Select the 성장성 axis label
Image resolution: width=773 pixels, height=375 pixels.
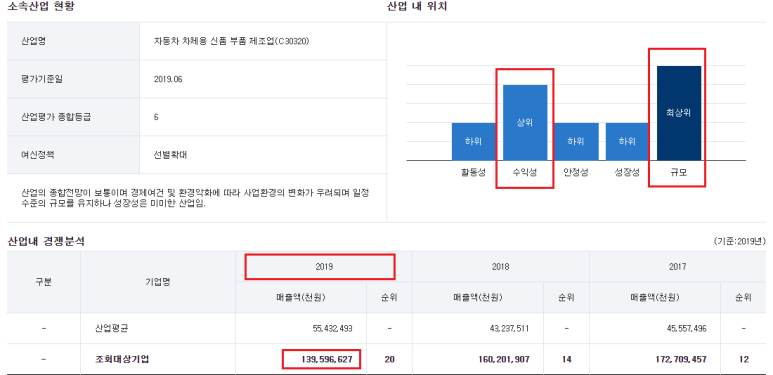(627, 173)
